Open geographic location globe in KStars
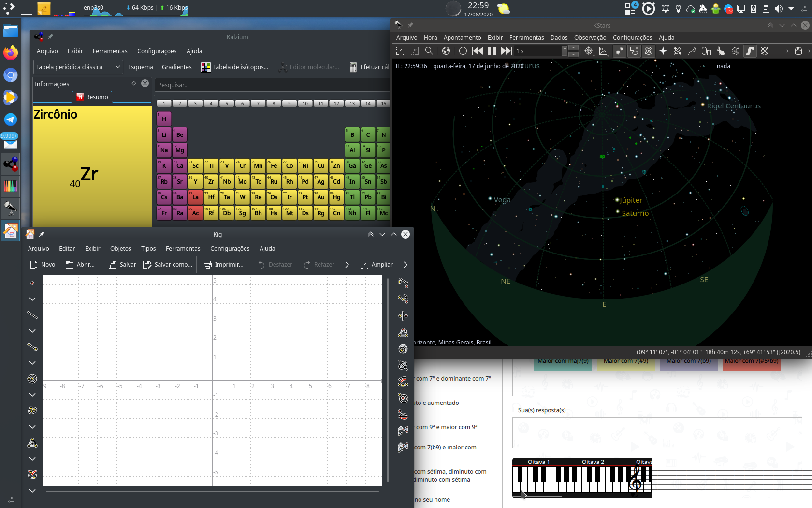812x508 pixels. point(446,51)
